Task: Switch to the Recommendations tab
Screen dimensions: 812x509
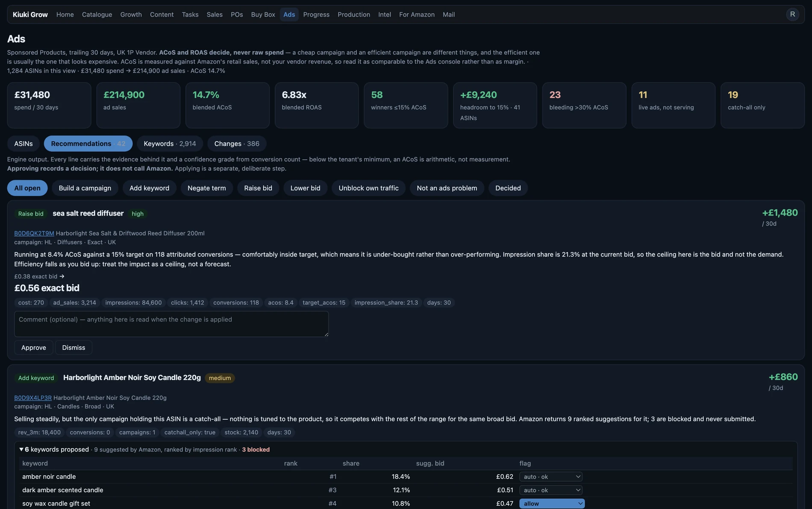Action: coord(88,143)
